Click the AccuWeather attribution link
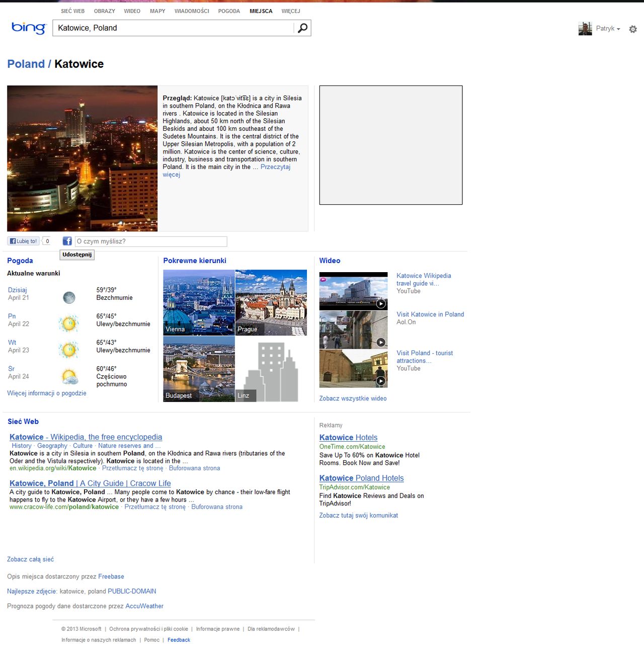The width and height of the screenshot is (644, 666). point(144,606)
